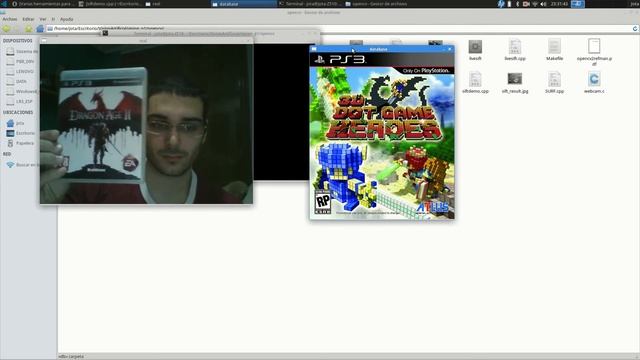This screenshot has height=360, width=640.
Task: Select the LRS_ESP device in sidebar
Action: pos(20,101)
